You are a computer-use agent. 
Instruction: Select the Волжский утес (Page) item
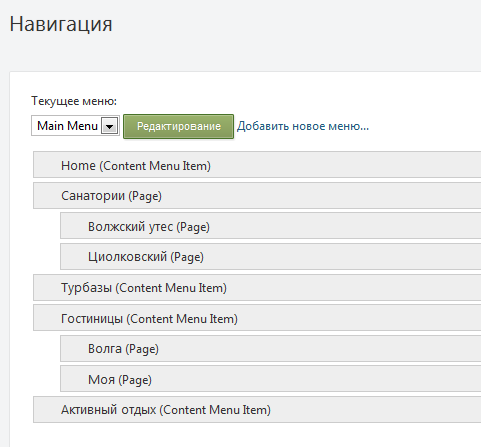coord(271,226)
